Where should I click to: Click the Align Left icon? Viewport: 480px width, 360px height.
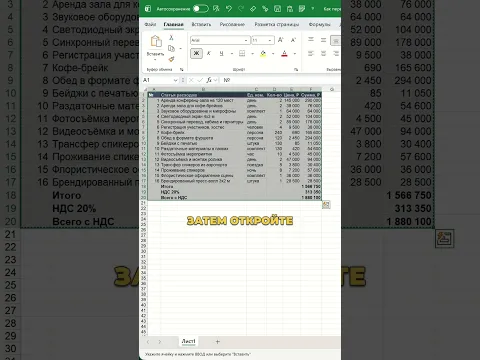(x=311, y=53)
